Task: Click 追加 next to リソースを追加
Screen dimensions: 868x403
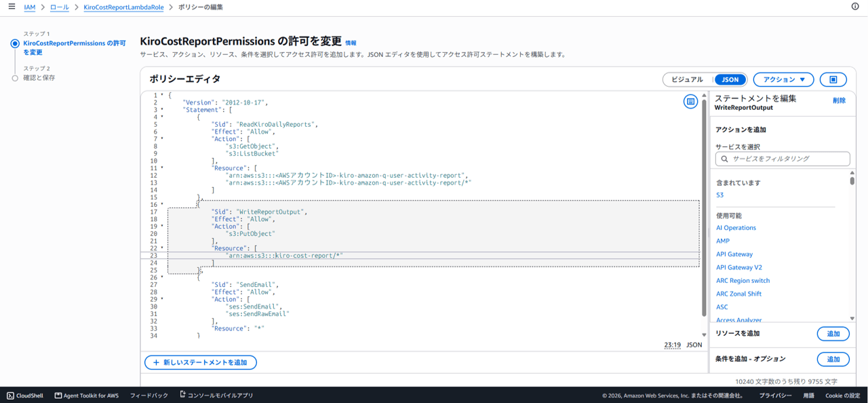Action: click(x=833, y=334)
